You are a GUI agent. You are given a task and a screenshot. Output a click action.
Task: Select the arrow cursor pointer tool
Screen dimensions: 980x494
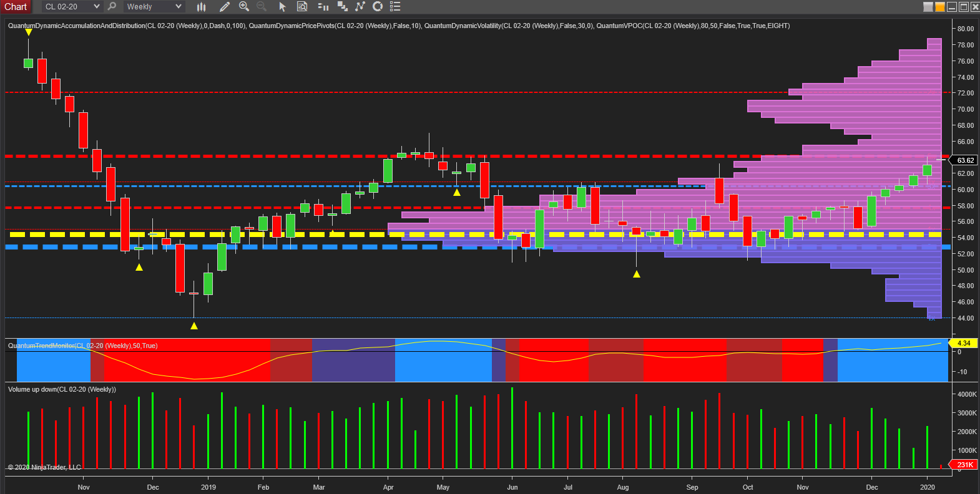282,7
